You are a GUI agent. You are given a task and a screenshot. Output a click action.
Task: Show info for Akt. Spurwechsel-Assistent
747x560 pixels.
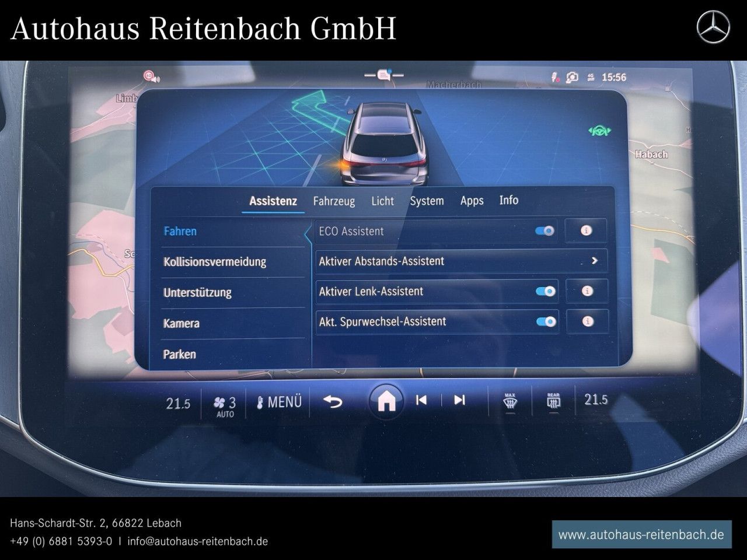click(x=588, y=321)
